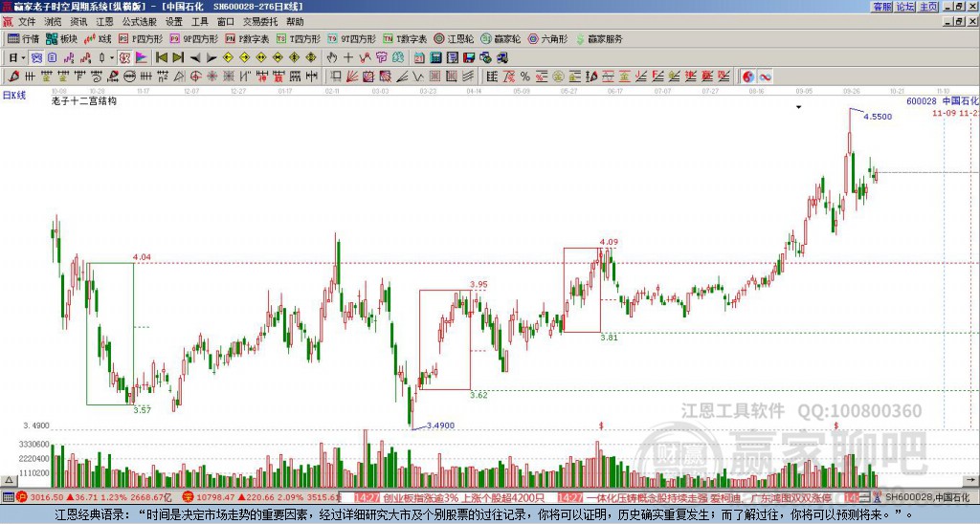Select the crosshair cursor tool

[x=348, y=57]
